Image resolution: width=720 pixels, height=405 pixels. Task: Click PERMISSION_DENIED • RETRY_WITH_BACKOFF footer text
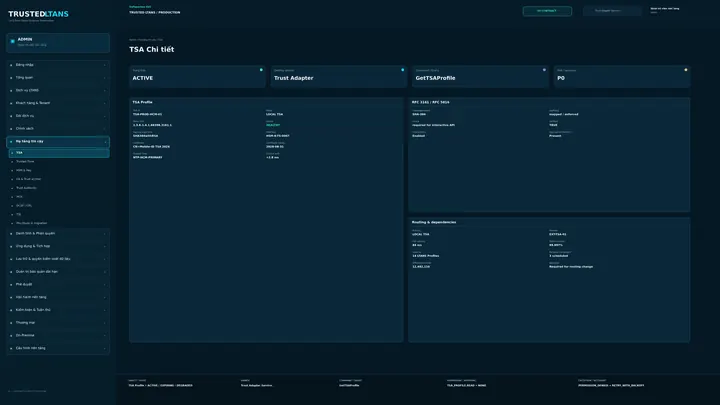coord(611,386)
